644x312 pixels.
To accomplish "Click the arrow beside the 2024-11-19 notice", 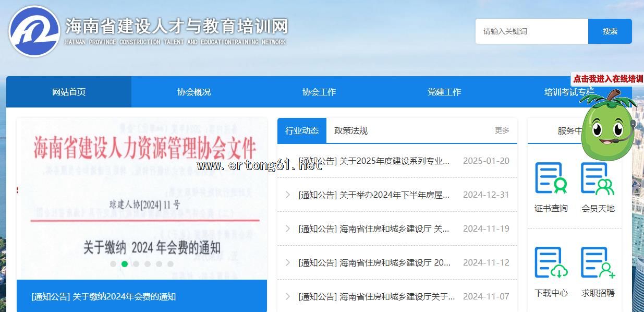I will (x=287, y=229).
